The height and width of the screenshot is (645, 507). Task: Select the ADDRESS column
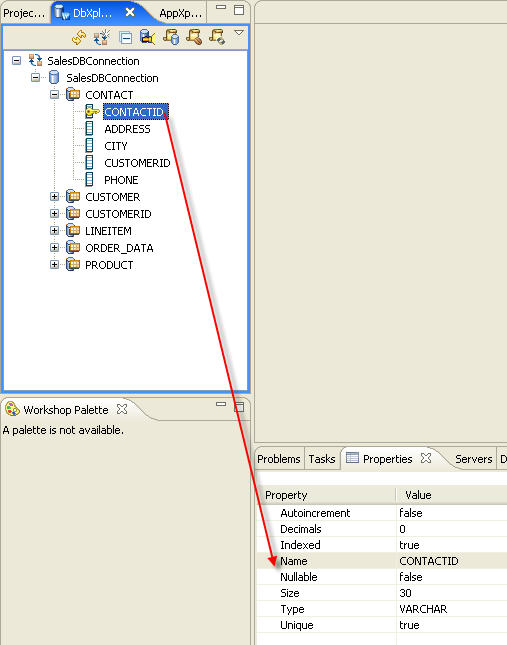pos(127,129)
